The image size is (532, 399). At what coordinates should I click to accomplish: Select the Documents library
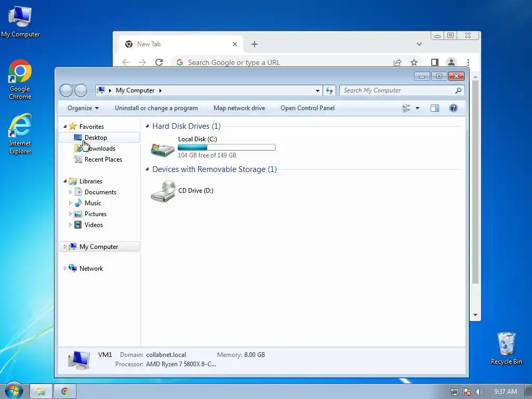[x=100, y=192]
